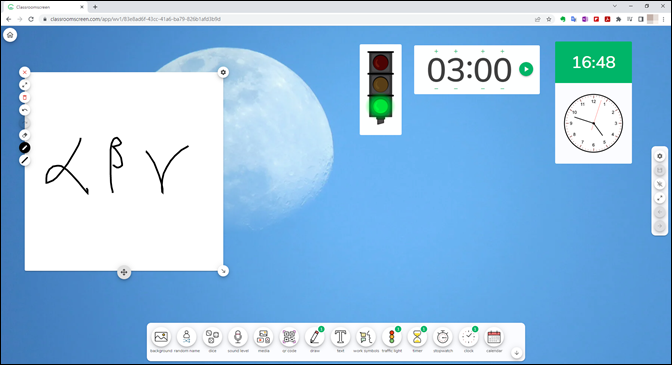Expand drawing widget to full screen
The height and width of the screenshot is (365, 672).
click(x=25, y=85)
